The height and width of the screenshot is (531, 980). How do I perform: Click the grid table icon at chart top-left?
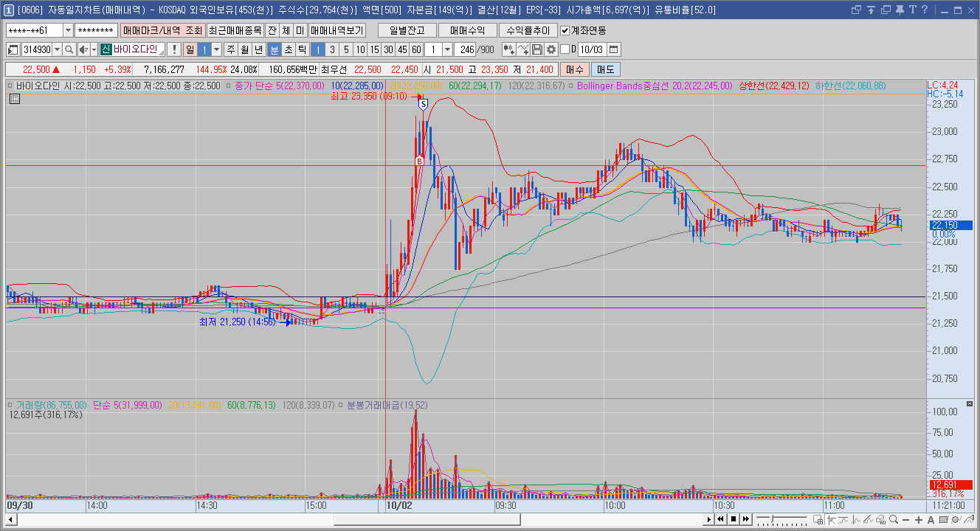[x=14, y=98]
